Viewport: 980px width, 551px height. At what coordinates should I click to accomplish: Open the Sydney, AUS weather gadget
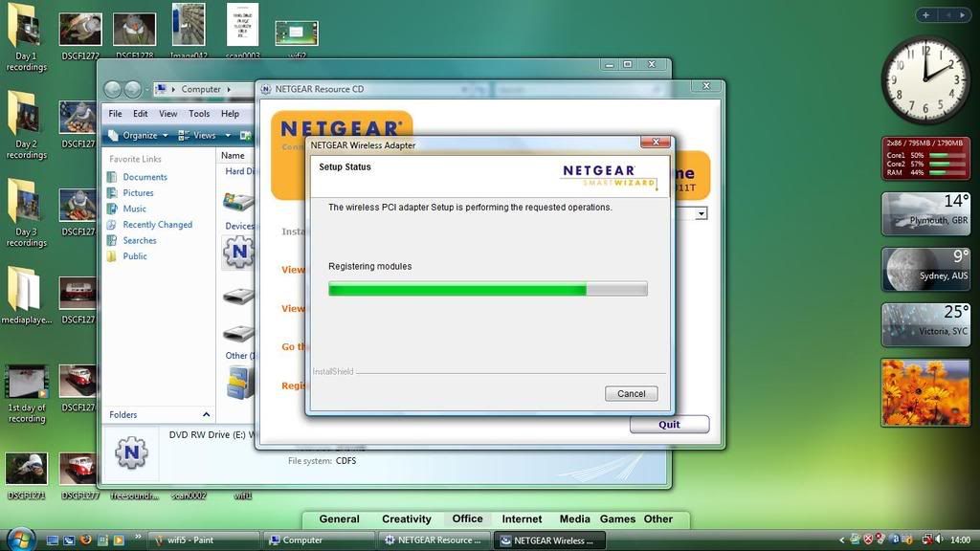point(925,269)
